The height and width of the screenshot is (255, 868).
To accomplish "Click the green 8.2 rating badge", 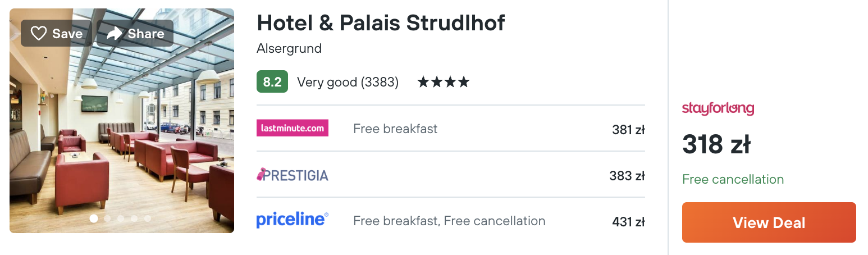I will (x=272, y=82).
